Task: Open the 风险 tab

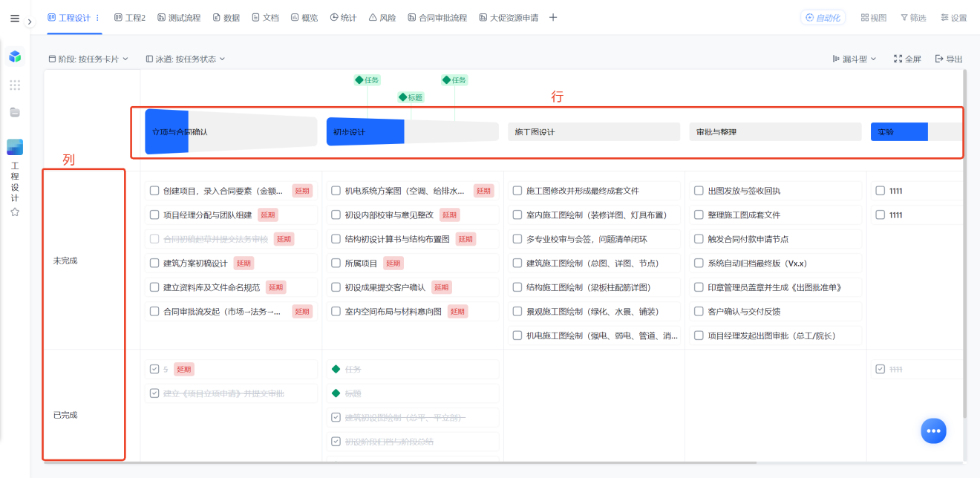Action: pos(382,17)
